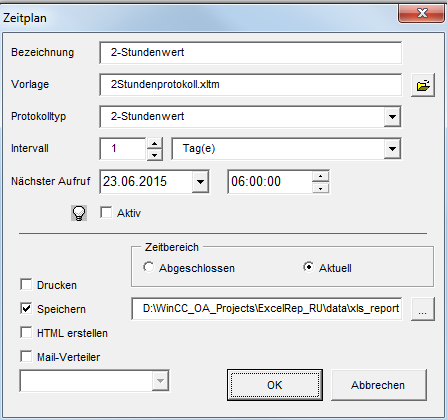Expand the Protokolltyp dropdown
The height and width of the screenshot is (420, 447).
pyautogui.click(x=392, y=117)
